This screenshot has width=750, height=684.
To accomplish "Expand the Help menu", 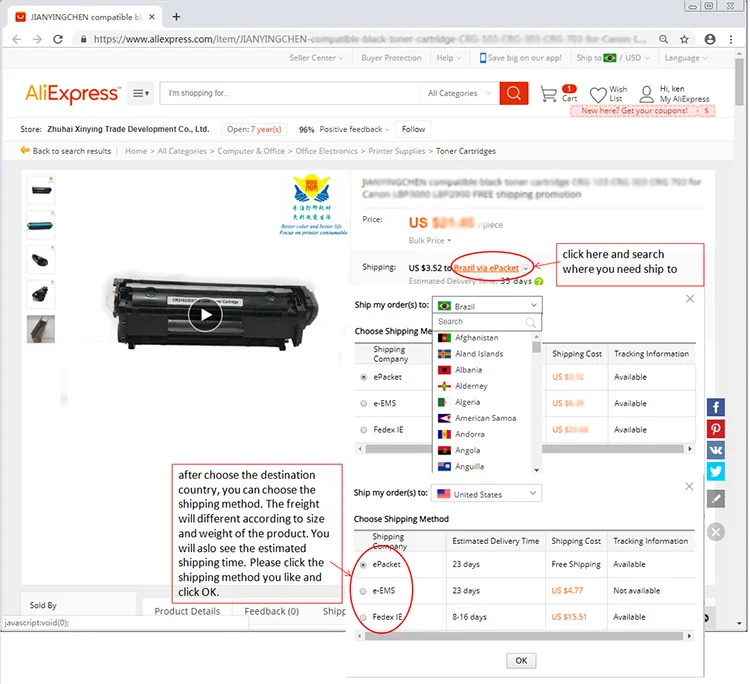I will 449,58.
